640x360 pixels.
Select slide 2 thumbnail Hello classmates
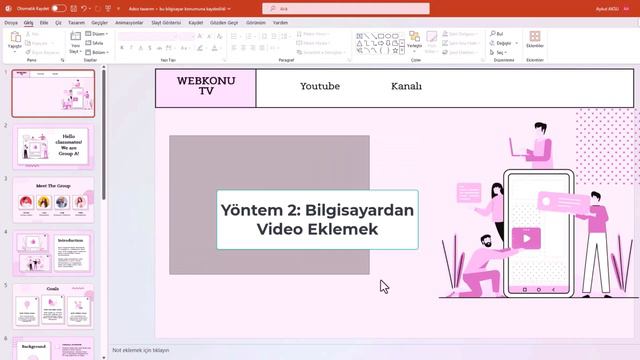53,147
